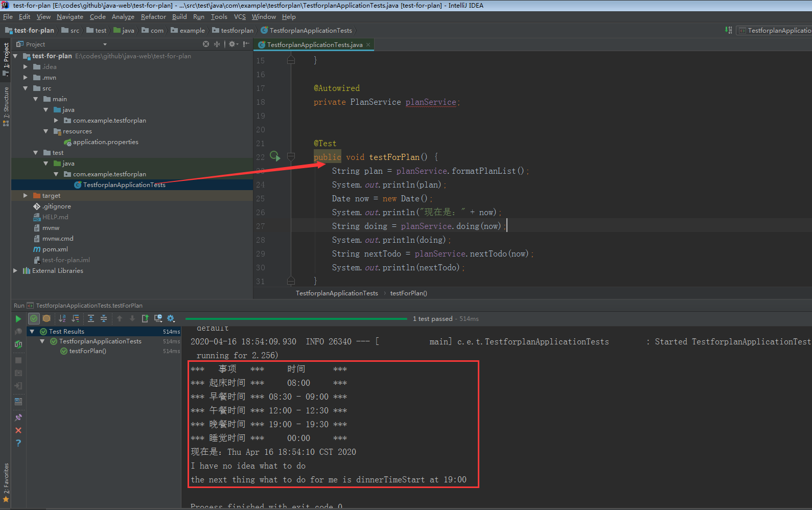Collapse the src folder
Image resolution: width=812 pixels, height=510 pixels.
coord(26,88)
